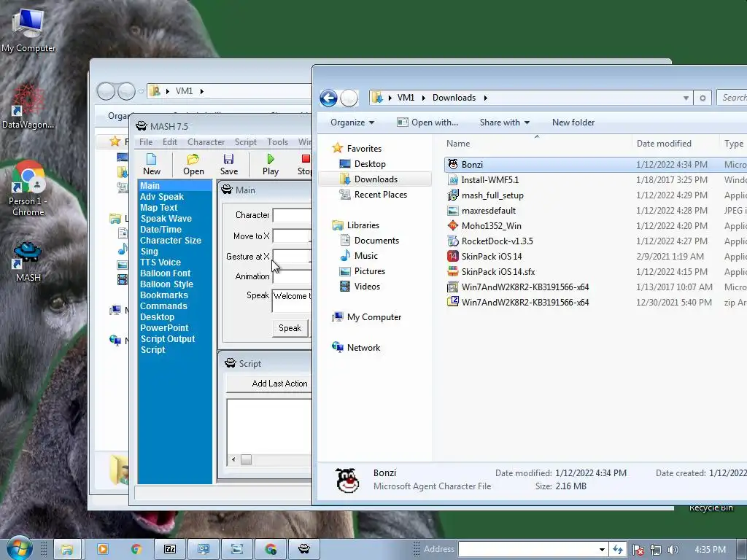Open the MASH desktop shortcut

pyautogui.click(x=28, y=262)
